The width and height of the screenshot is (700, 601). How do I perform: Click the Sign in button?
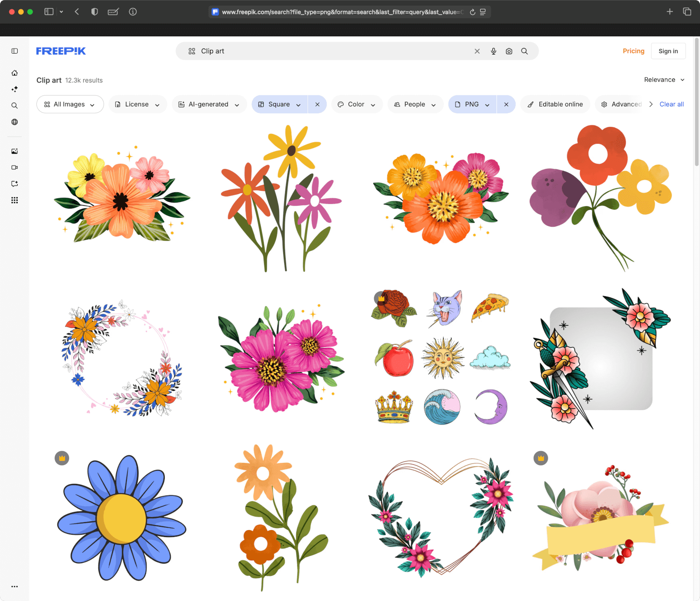click(x=668, y=51)
